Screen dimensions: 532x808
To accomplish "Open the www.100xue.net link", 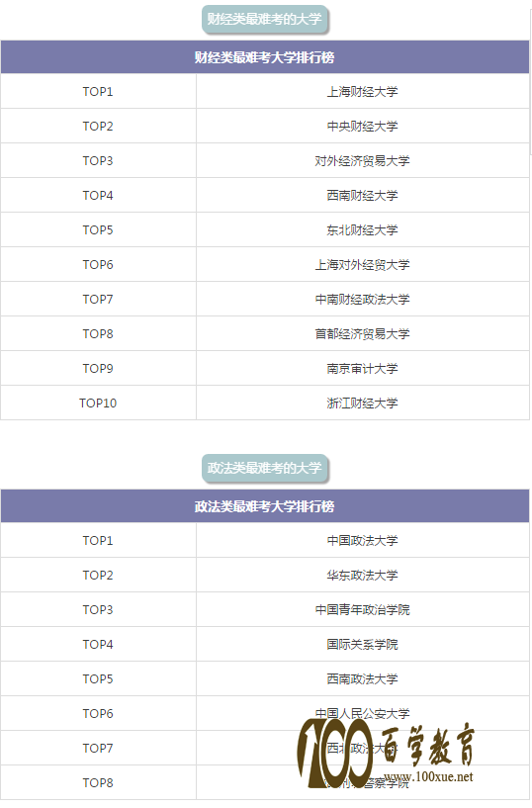I will (428, 776).
